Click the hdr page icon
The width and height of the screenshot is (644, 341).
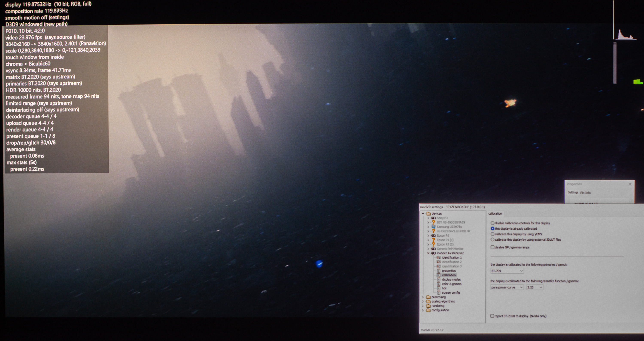coord(439,288)
